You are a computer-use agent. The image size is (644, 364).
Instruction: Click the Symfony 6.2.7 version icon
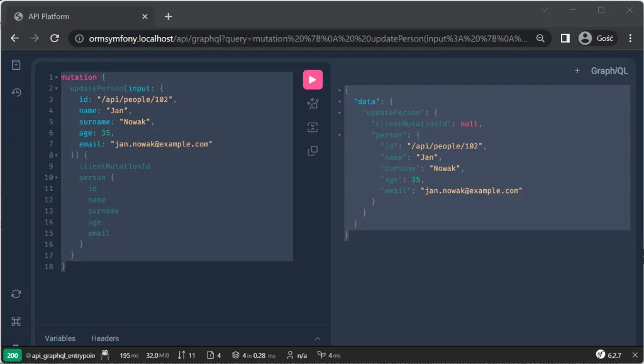point(608,355)
